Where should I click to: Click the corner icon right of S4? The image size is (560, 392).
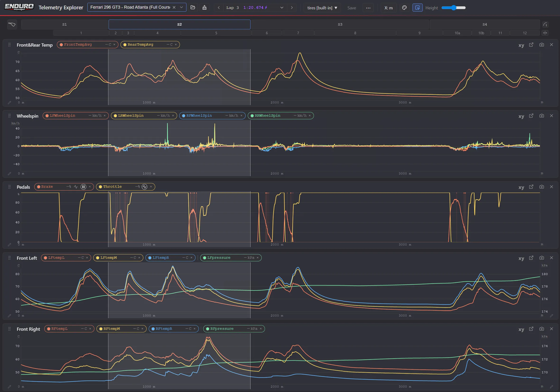point(545,24)
